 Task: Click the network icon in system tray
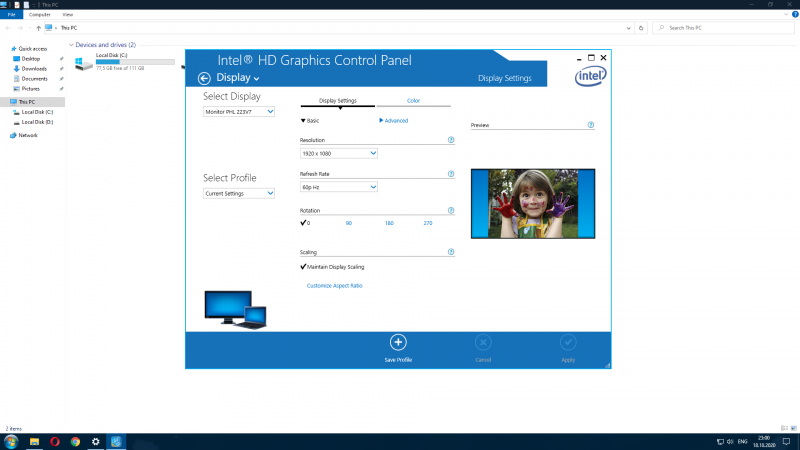(x=720, y=442)
